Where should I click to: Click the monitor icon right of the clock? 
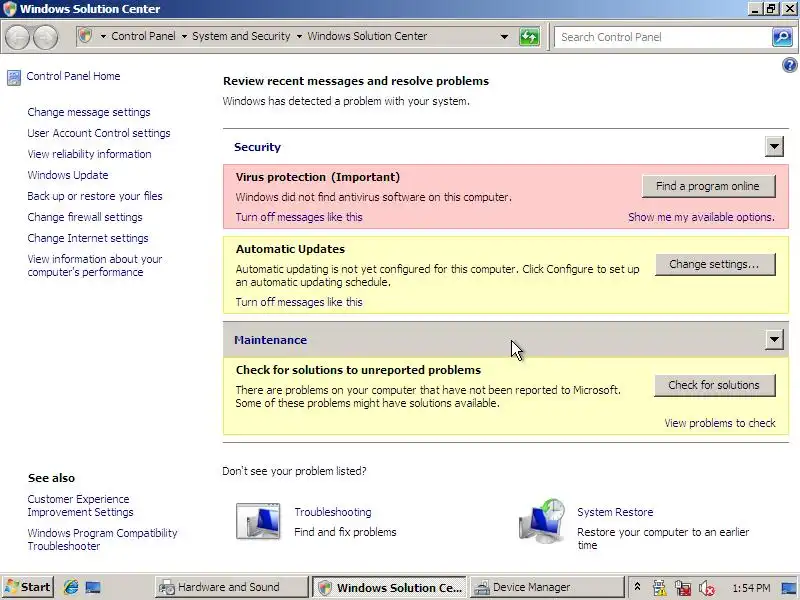tap(789, 588)
